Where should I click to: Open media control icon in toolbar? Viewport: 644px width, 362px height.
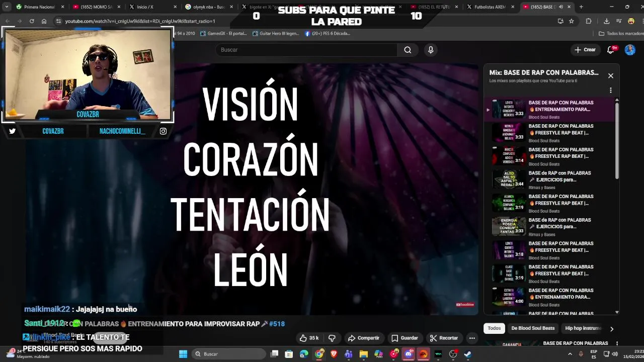(x=619, y=21)
